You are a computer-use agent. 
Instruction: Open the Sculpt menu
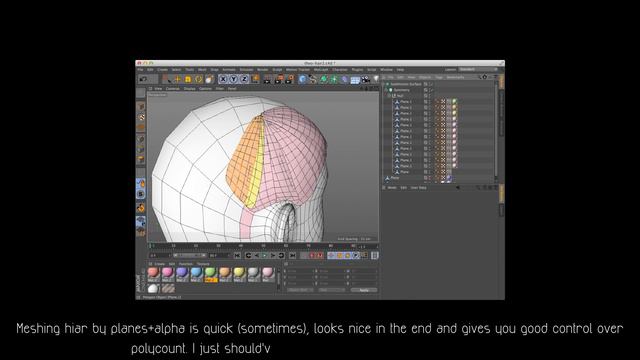(x=277, y=70)
